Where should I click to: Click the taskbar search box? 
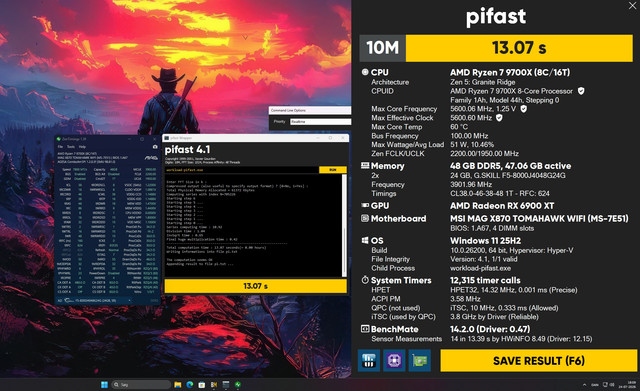click(x=141, y=384)
